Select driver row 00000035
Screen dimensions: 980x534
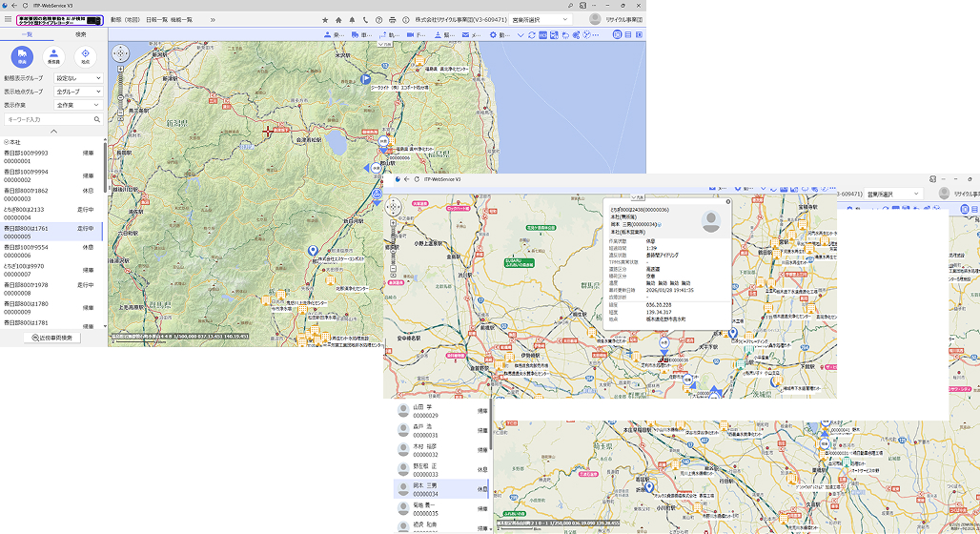coord(442,509)
